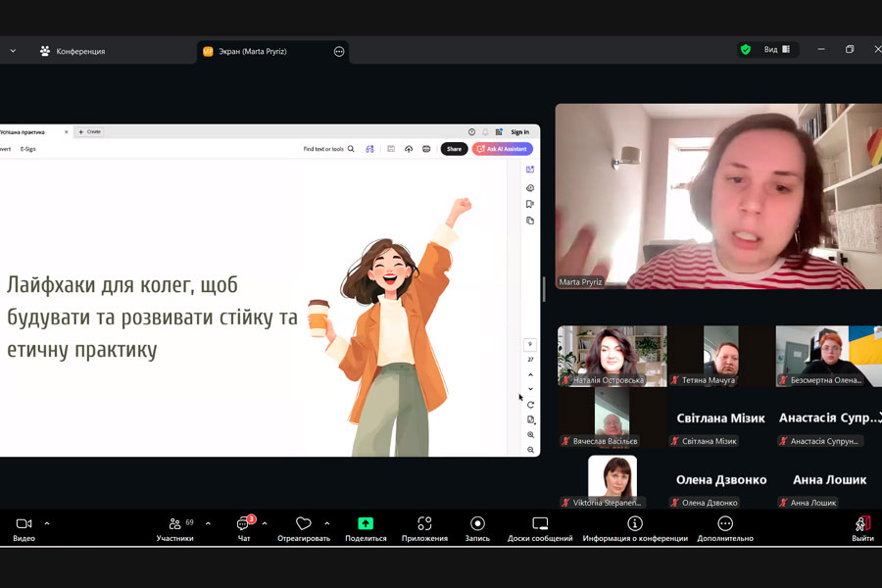Open options ellipsis on the Экран tab
Screen dimensions: 882x588
(x=339, y=51)
